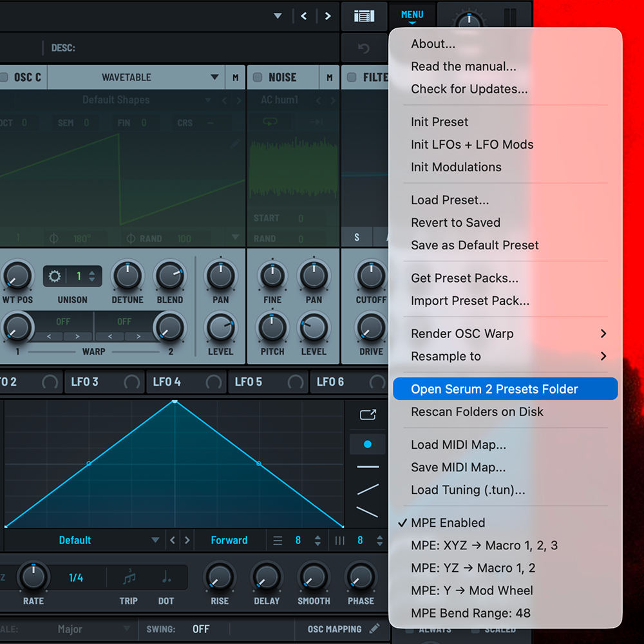This screenshot has width=644, height=644.
Task: Open Default Shapes wavetable dropdown
Action: (116, 100)
